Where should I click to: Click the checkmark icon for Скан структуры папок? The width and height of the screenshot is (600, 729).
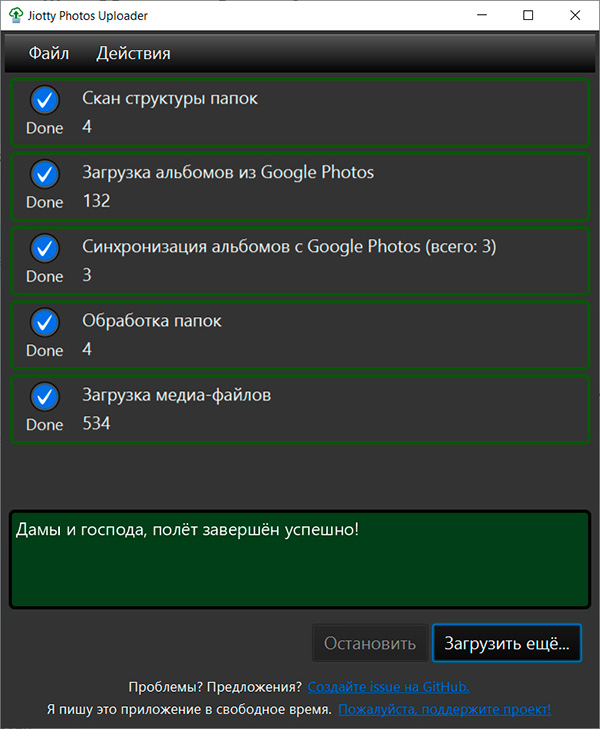click(44, 99)
